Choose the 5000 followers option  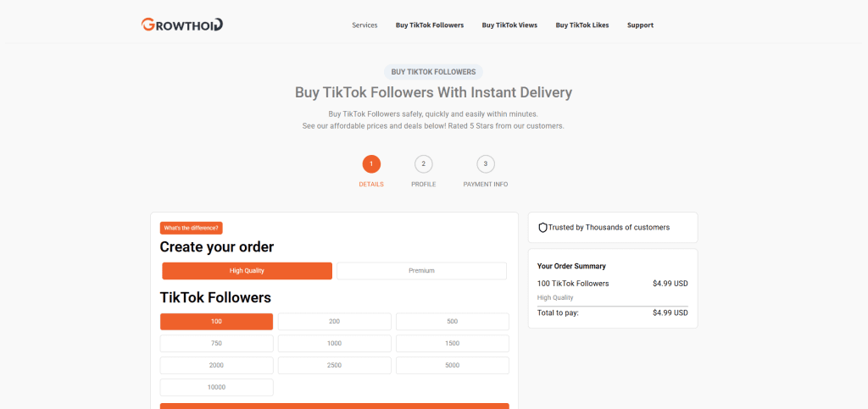pyautogui.click(x=453, y=366)
